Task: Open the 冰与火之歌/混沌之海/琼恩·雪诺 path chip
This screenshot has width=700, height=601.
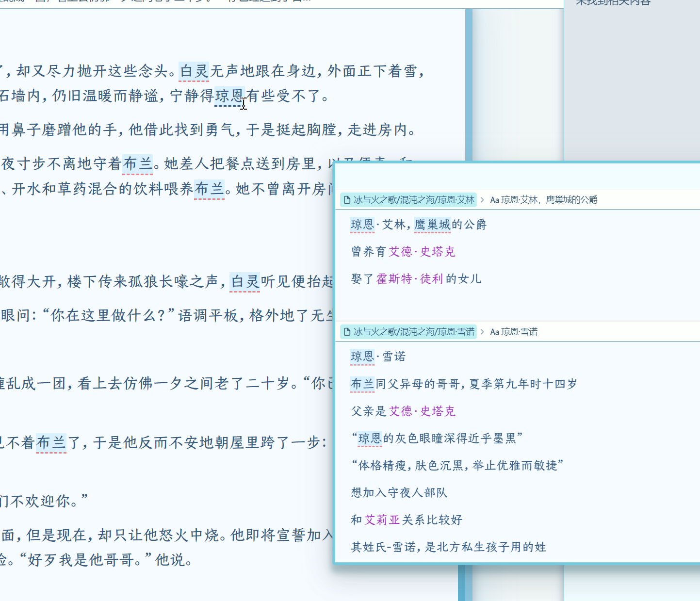Action: coord(408,332)
